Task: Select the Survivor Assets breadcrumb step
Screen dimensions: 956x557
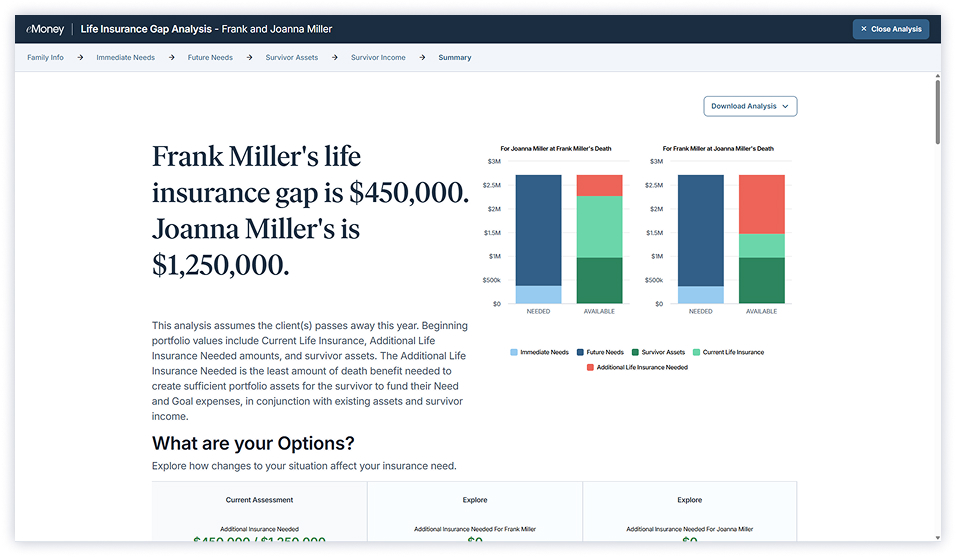Action: pos(291,58)
